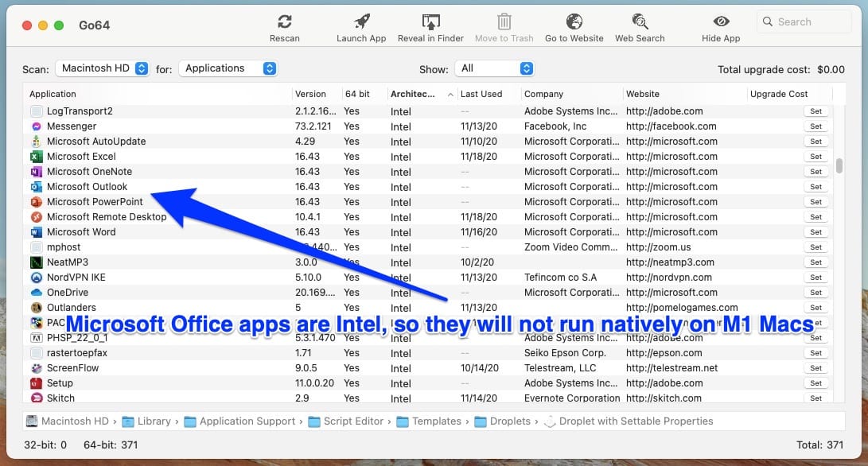This screenshot has height=466, width=868.
Task: Open Go to Website globe icon
Action: (x=574, y=22)
